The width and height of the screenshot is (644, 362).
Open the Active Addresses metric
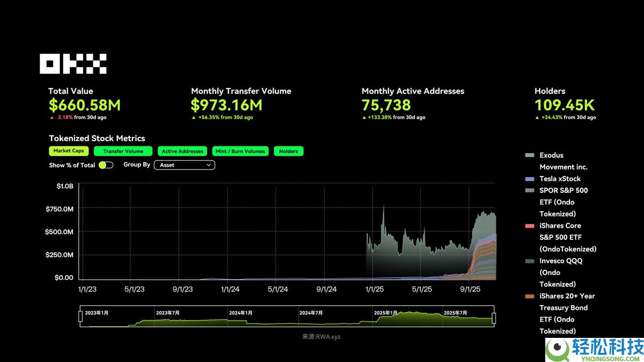point(182,151)
